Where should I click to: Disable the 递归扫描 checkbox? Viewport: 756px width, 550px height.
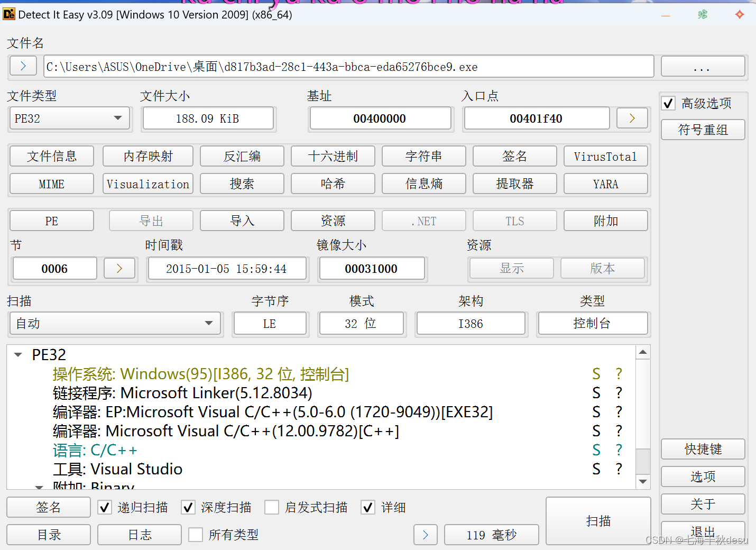click(x=104, y=507)
